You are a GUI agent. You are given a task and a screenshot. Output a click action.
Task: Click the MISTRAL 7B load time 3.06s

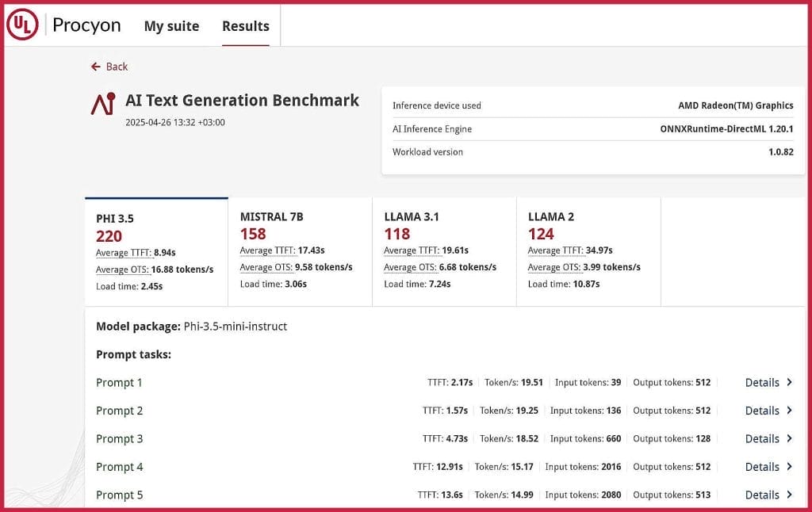[x=295, y=285]
